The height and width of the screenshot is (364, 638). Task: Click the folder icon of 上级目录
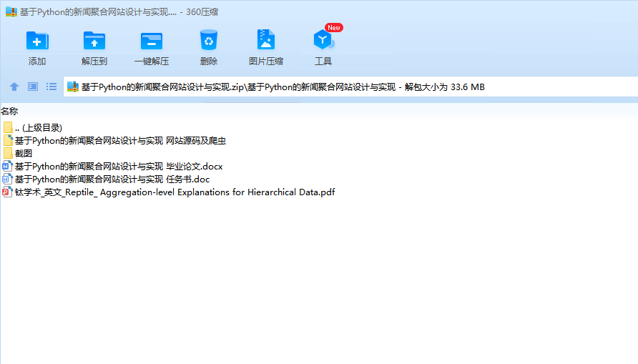(8, 128)
